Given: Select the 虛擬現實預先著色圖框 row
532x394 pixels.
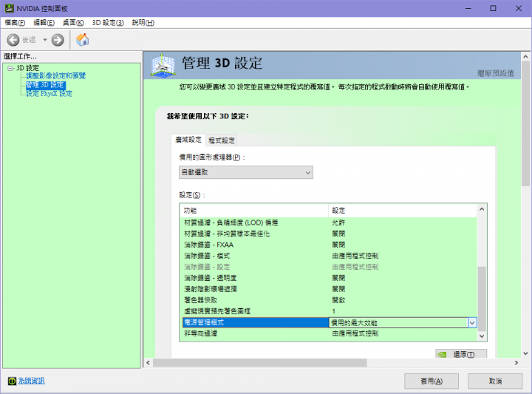Looking at the screenshot, I should click(328, 311).
